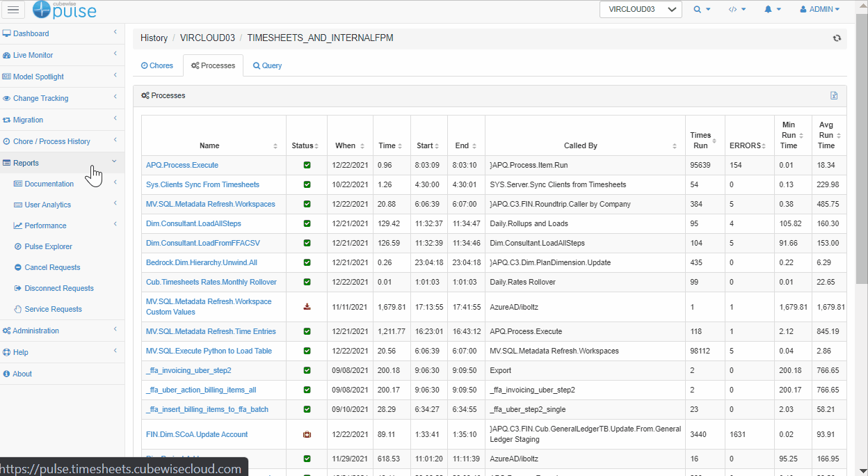Open Pulse Explorer in the sidebar
Viewport: 868px width, 476px height.
[48, 246]
